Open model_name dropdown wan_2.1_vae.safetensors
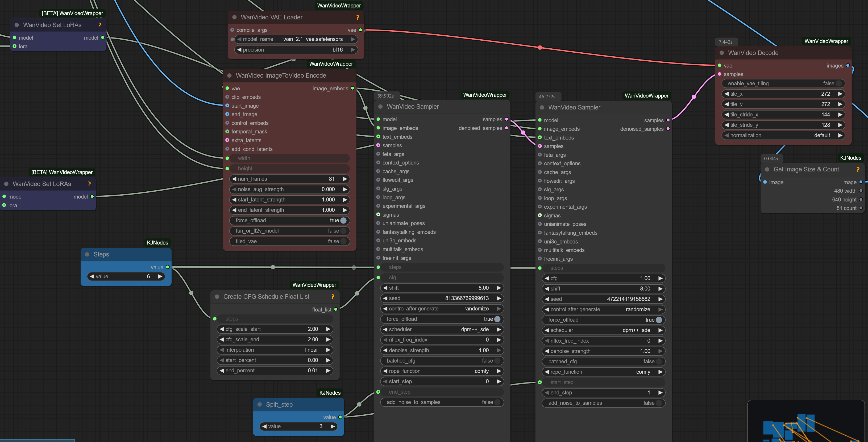 (296, 39)
